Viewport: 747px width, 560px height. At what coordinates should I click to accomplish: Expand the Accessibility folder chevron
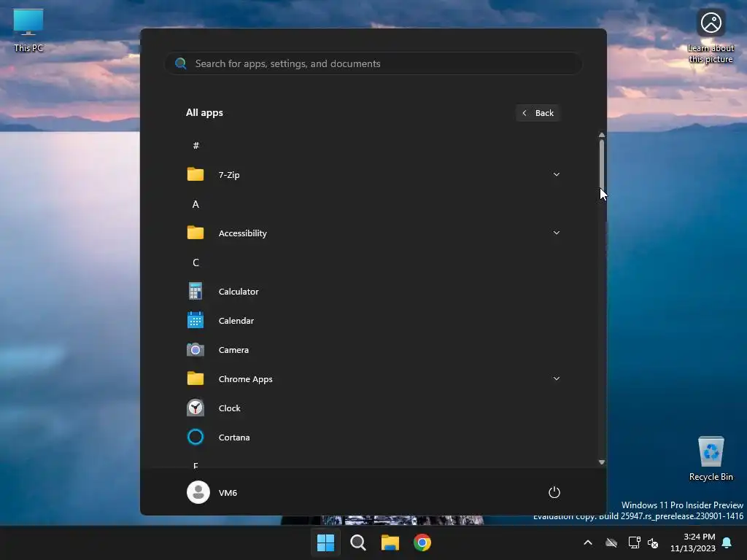click(557, 233)
